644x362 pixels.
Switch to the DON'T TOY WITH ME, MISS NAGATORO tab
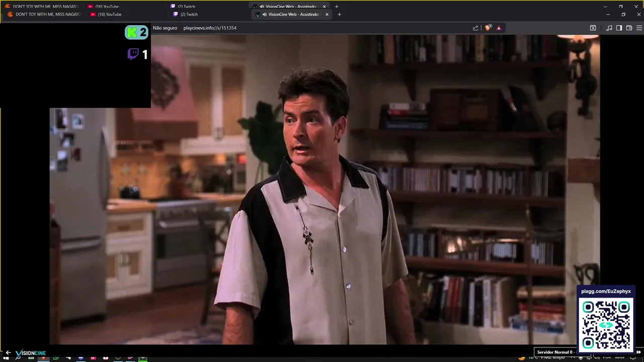[x=44, y=15]
